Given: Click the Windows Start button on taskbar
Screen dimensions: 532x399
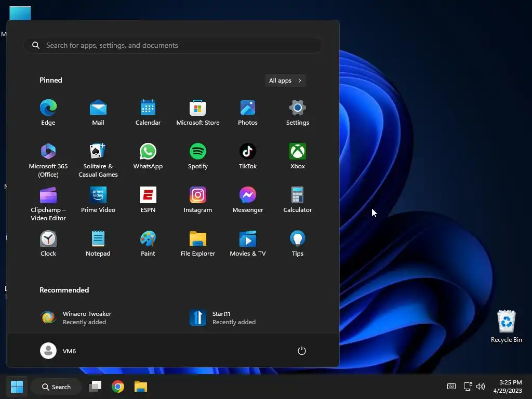Looking at the screenshot, I should 17,387.
